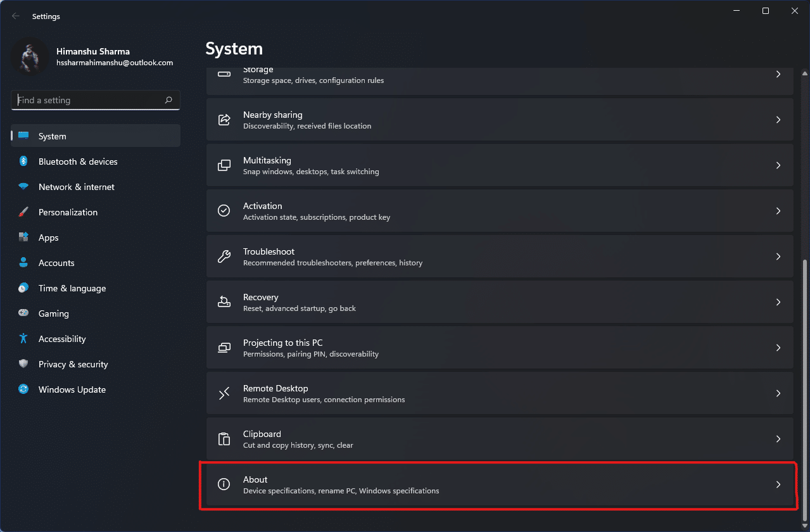Open Accounts section
The height and width of the screenshot is (532, 810).
tap(96, 263)
